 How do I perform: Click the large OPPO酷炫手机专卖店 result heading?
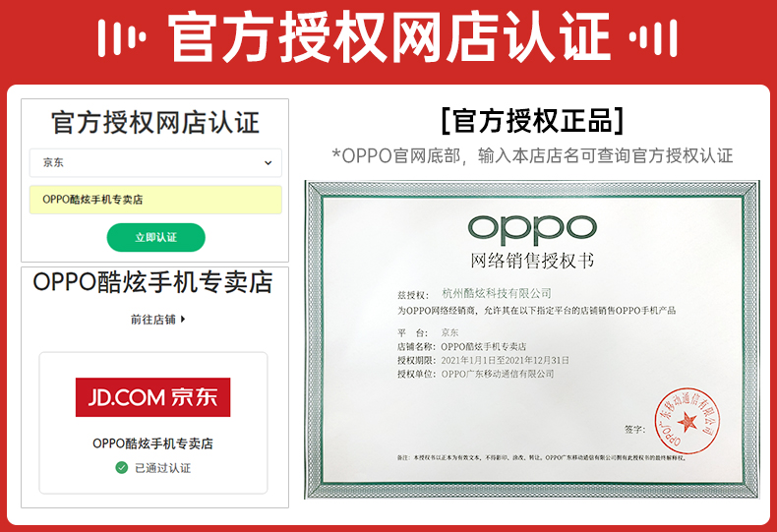click(x=153, y=282)
